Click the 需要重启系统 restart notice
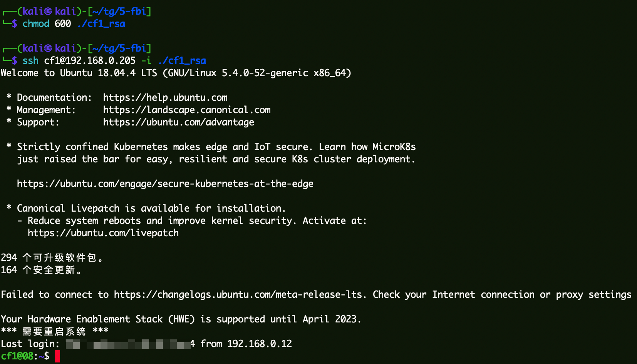Screen dimensions: 637x364 click(54, 331)
